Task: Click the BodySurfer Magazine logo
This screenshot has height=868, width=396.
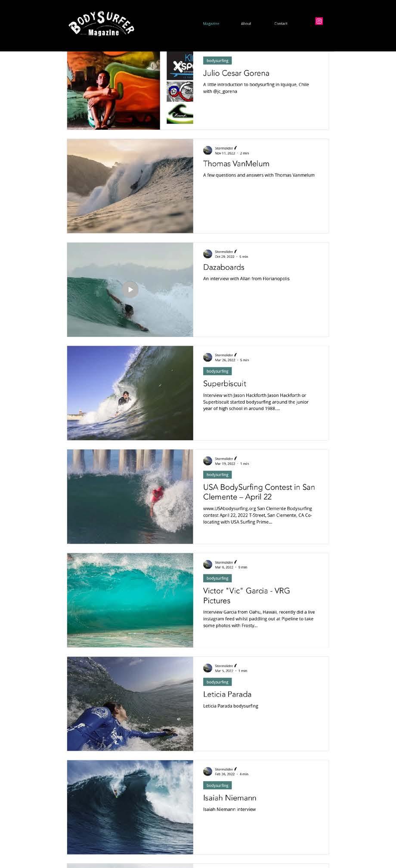Action: 102,24
